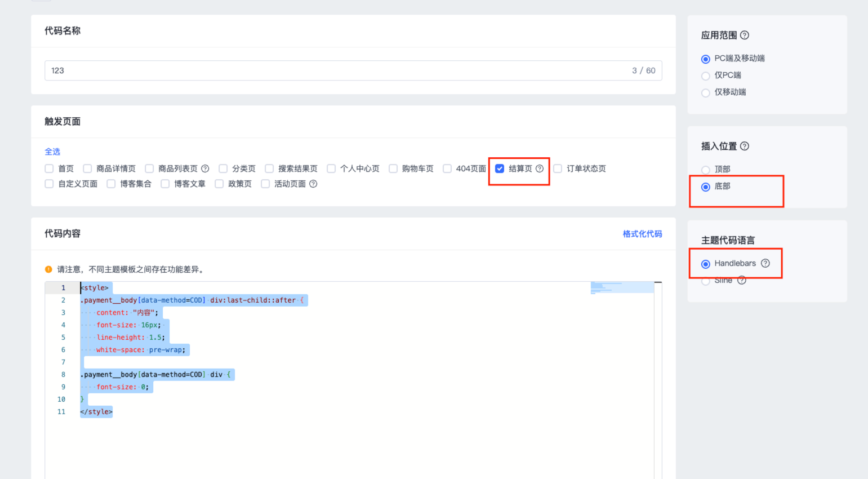Screen dimensions: 868x479
Task: Click help icon beside 插入位置
Action: [x=745, y=146]
